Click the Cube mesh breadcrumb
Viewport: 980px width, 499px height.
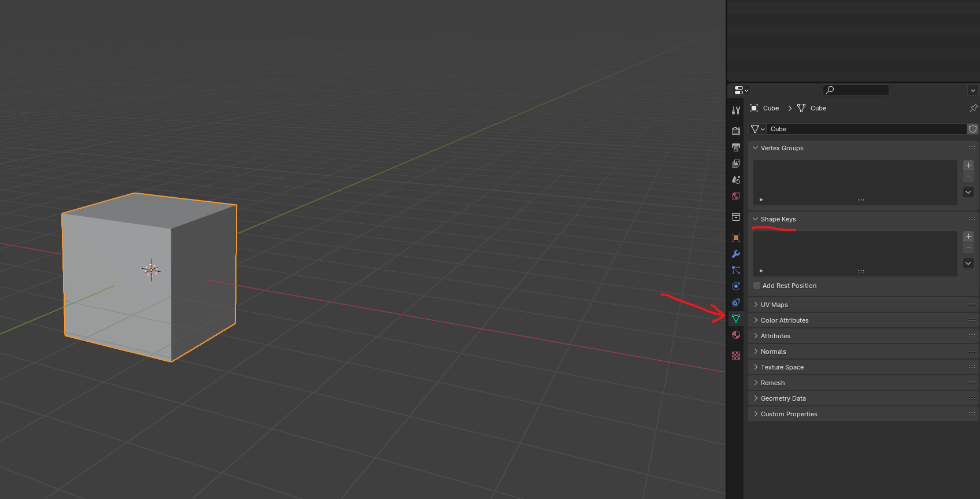(812, 108)
